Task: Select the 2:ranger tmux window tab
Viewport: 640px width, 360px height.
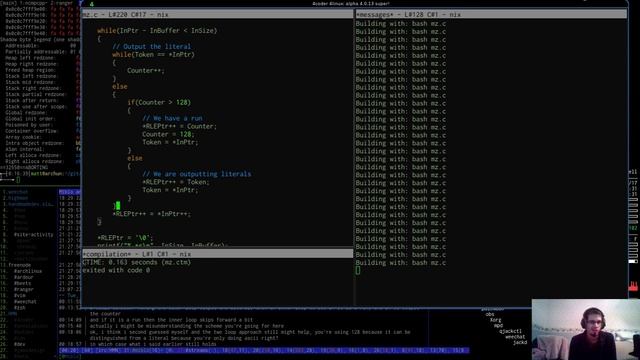Action: point(62,2)
